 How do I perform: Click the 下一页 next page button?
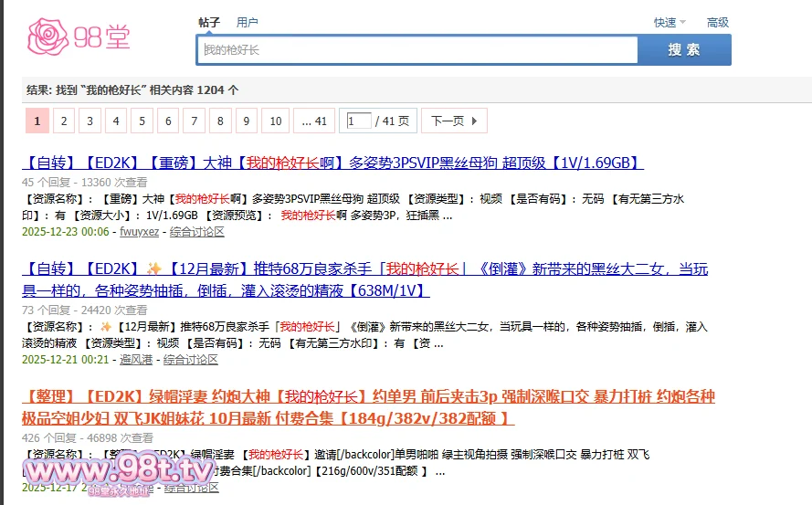[454, 121]
